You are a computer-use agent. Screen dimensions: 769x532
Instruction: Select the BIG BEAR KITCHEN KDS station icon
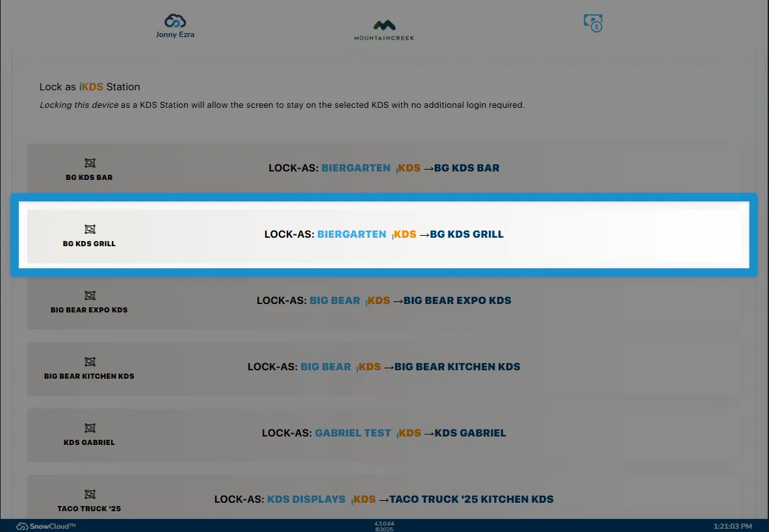pyautogui.click(x=90, y=362)
